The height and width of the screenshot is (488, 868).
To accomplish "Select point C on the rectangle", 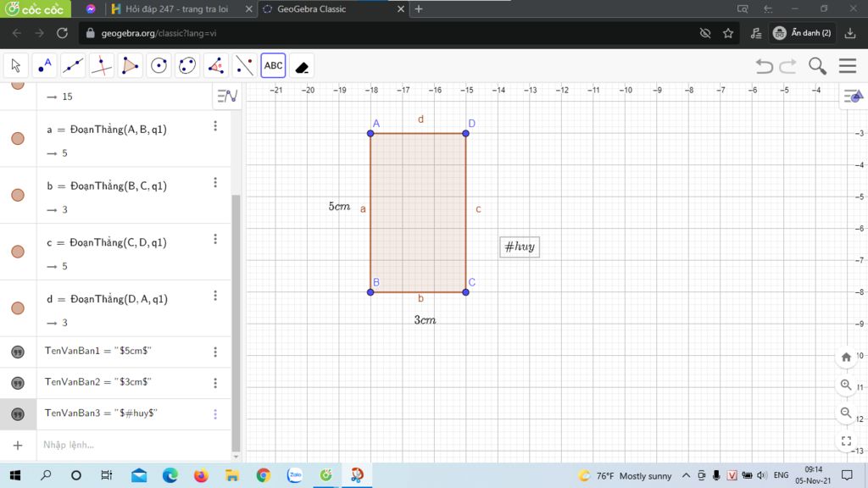I will coord(465,292).
